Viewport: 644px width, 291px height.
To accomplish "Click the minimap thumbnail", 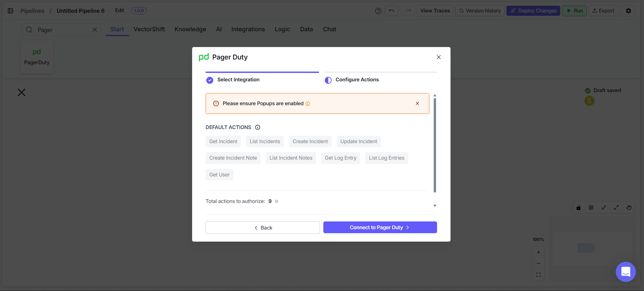I will point(592,249).
